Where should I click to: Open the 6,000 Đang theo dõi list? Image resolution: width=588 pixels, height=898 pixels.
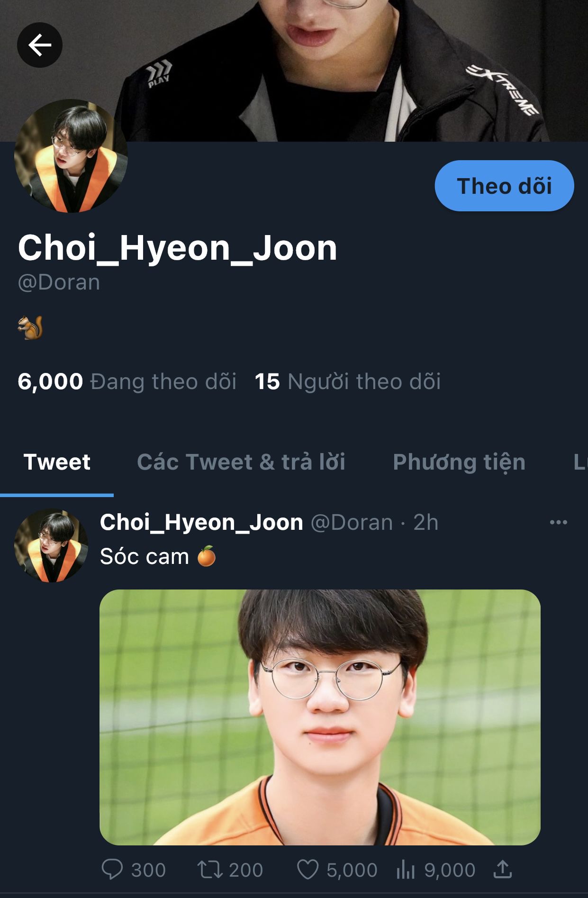click(127, 381)
